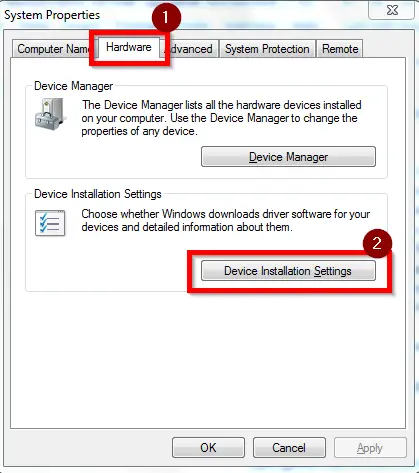Click the Device Installation Settings group heading
This screenshot has width=419, height=473.
pos(98,194)
